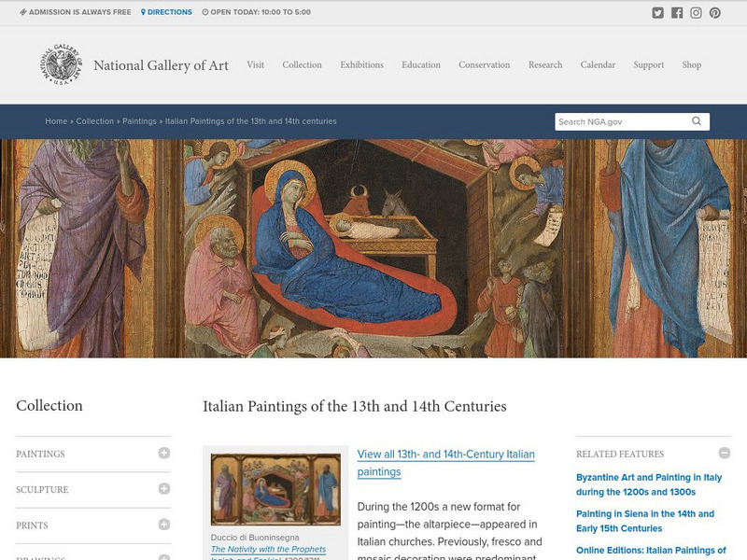
Task: Click the Paintings sidebar label
Action: [40, 454]
